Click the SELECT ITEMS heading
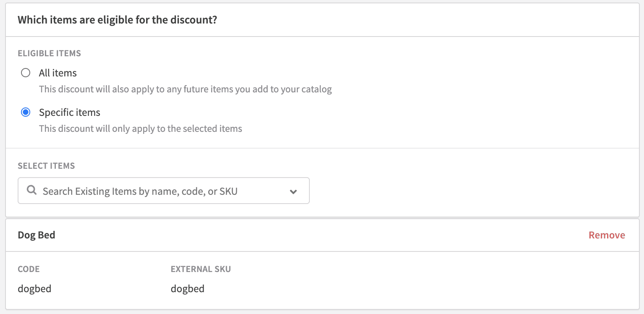The width and height of the screenshot is (644, 314). tap(46, 166)
